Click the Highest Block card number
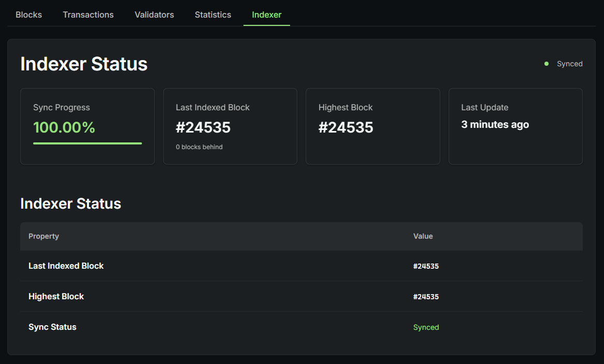The height and width of the screenshot is (364, 604). click(346, 127)
